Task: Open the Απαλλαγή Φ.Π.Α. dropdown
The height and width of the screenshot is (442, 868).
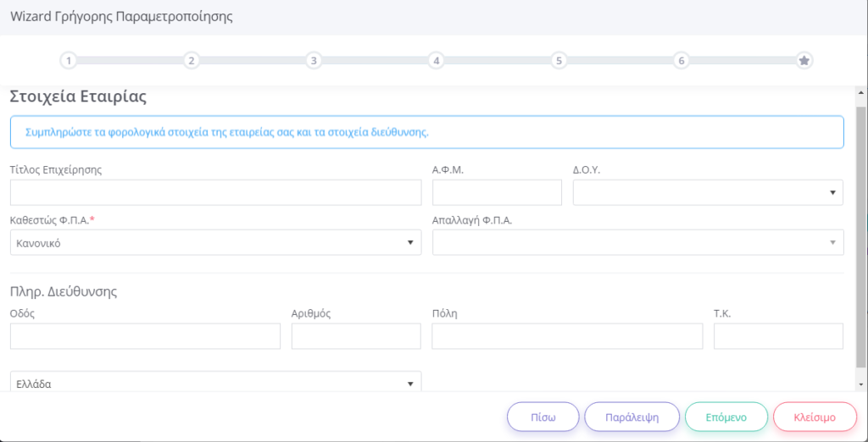Action: [637, 242]
